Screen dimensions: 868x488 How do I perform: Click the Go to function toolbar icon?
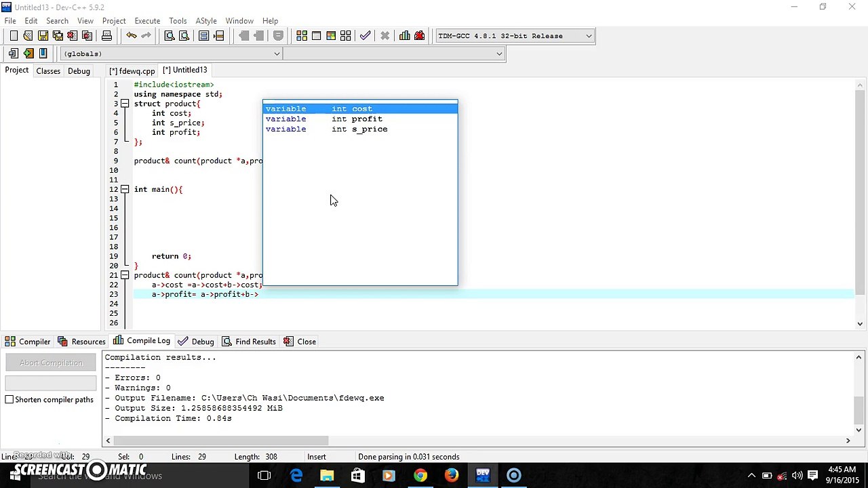click(x=203, y=36)
